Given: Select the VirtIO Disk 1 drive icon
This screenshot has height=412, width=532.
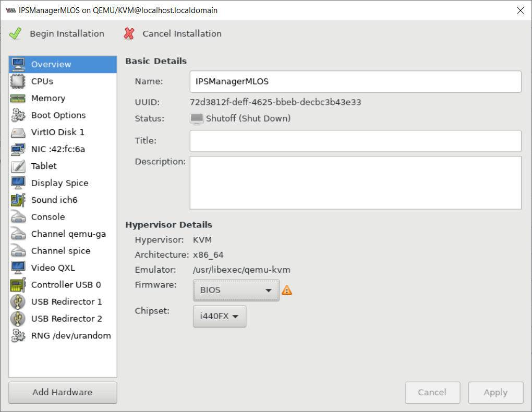Looking at the screenshot, I should [18, 132].
